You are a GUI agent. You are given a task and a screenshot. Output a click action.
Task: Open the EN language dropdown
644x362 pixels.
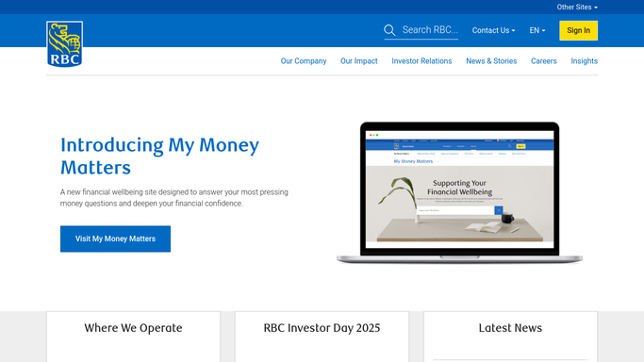tap(537, 30)
